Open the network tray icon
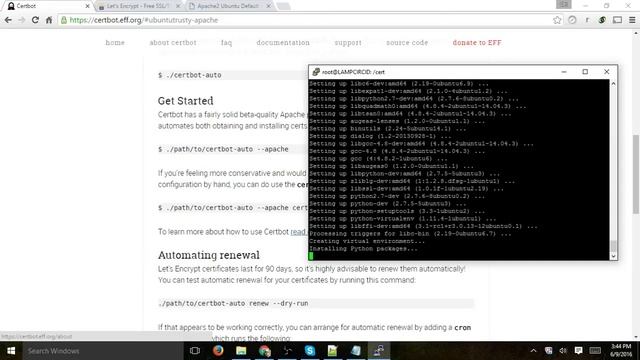The width and height of the screenshot is (640, 360). point(549,351)
